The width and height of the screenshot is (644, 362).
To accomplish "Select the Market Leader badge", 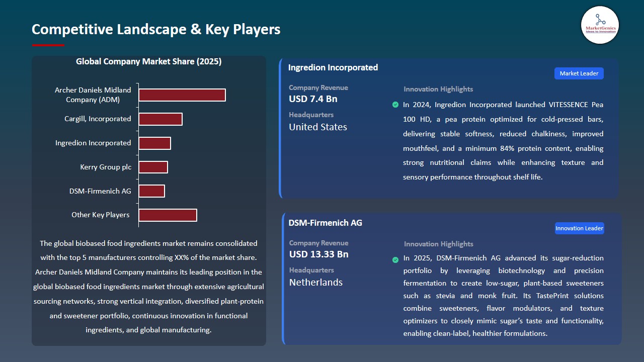I will tap(579, 73).
